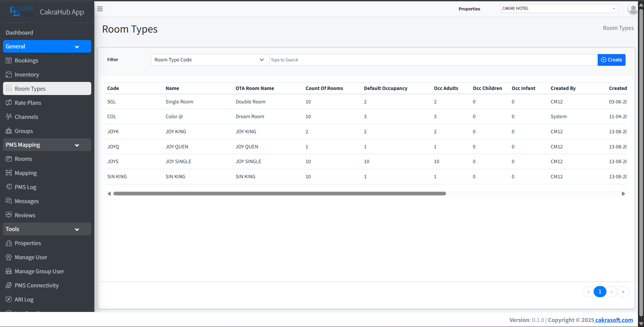Click the PMS Log icon
The image size is (644, 327).
click(x=9, y=187)
